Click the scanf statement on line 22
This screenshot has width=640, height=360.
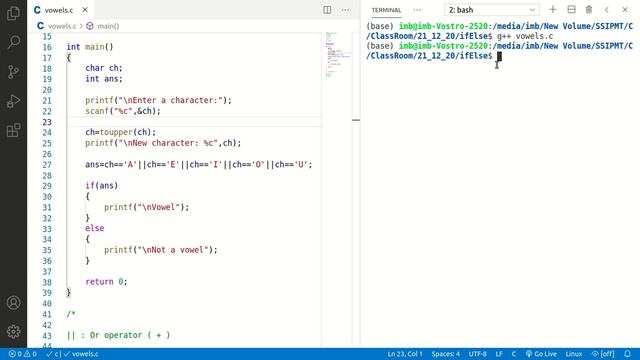click(123, 111)
